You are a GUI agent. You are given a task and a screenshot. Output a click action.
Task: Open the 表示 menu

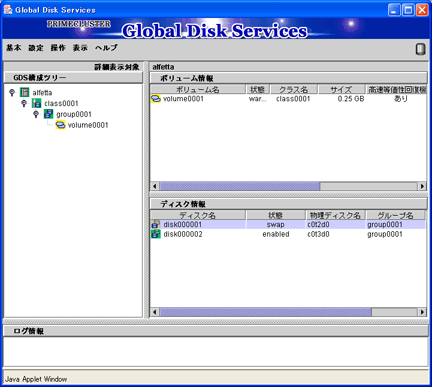point(80,48)
